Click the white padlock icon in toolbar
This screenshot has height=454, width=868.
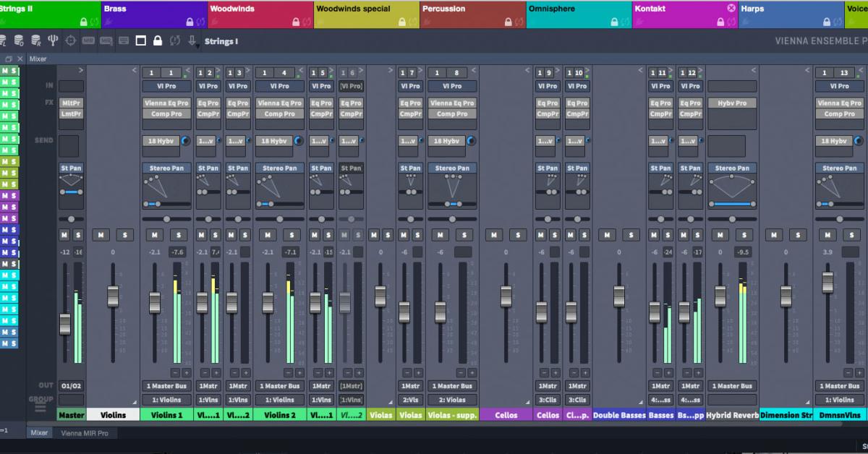[158, 40]
